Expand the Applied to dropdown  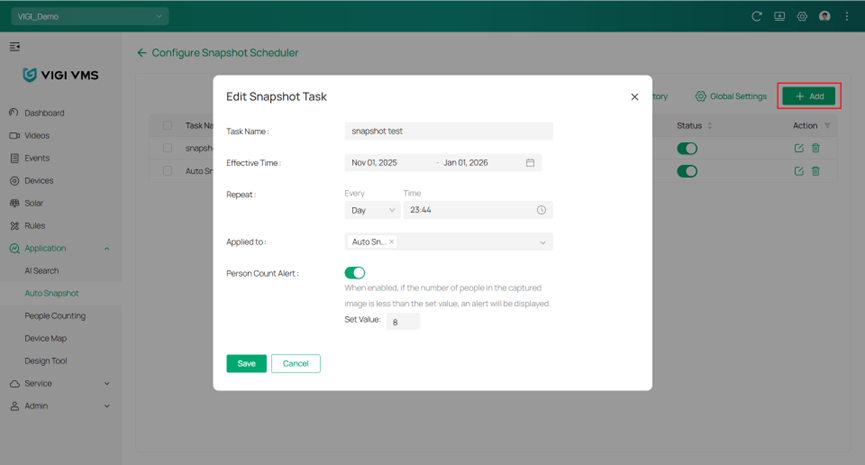tap(542, 242)
